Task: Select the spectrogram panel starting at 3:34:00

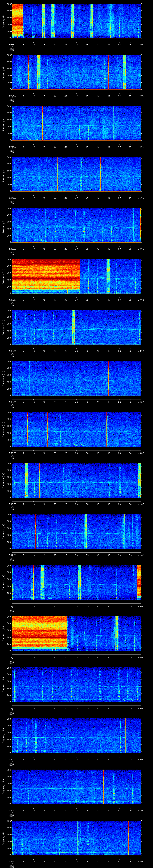Action: tap(76, 174)
